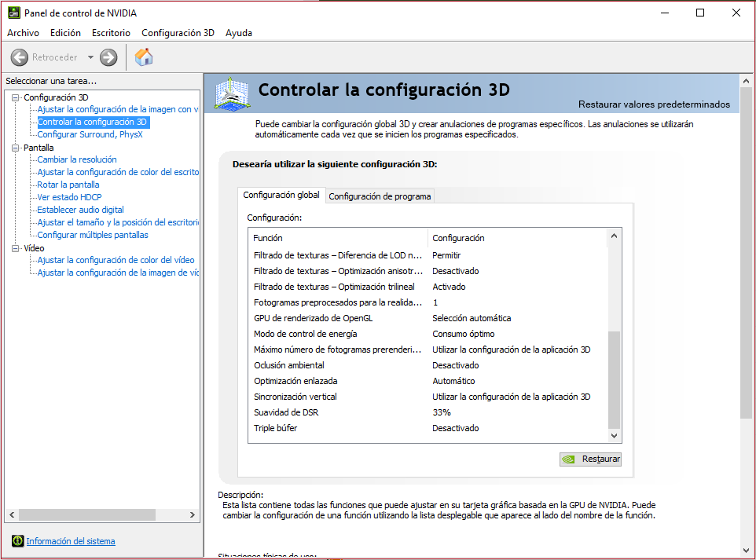Select Ajustar la configuración de la imagen con vista previa
Viewport: 756px width, 560px height.
[118, 109]
